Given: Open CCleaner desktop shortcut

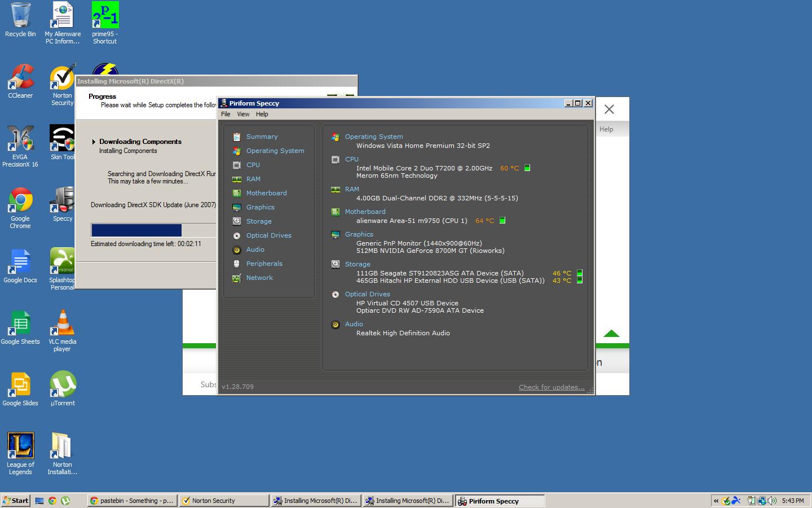Looking at the screenshot, I should tap(20, 81).
